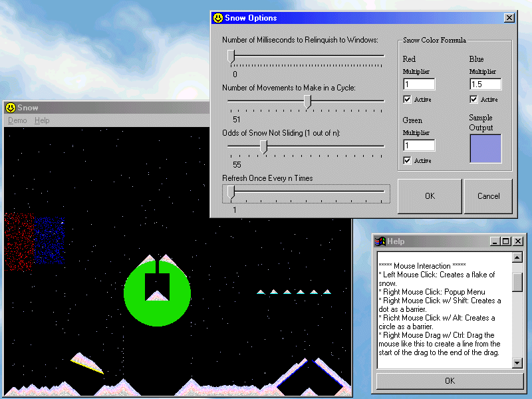Toggle the Blue Active checkbox
Screen dimensions: 532x399
point(474,100)
